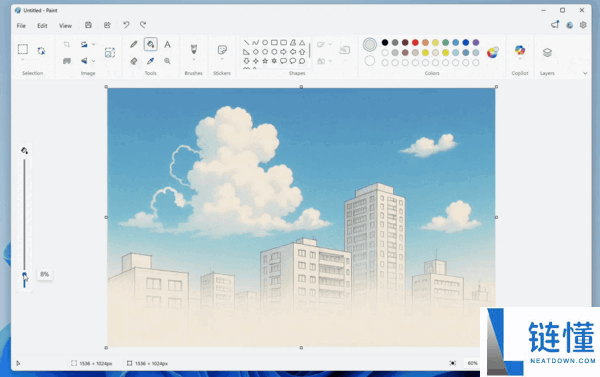The height and width of the screenshot is (377, 600).
Task: Undo the last action
Action: pos(126,25)
